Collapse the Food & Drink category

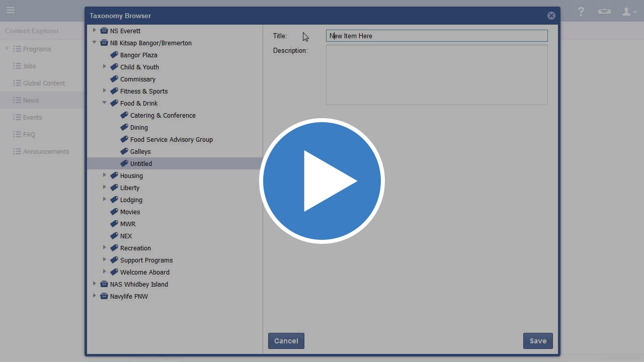105,103
